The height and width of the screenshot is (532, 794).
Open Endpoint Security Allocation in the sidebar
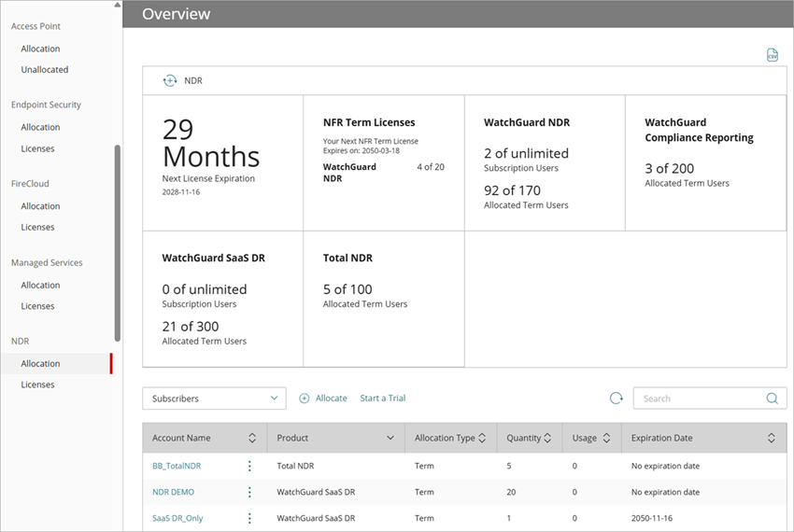pyautogui.click(x=40, y=127)
